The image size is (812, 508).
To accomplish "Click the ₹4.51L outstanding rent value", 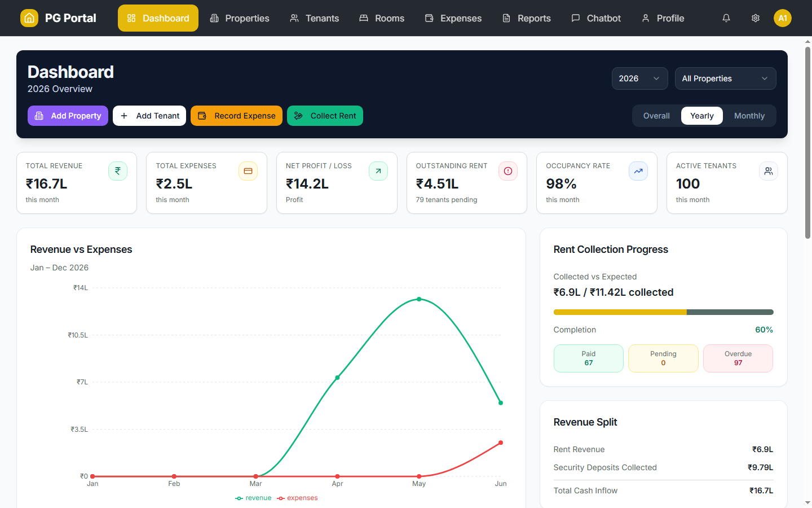I will pyautogui.click(x=437, y=183).
